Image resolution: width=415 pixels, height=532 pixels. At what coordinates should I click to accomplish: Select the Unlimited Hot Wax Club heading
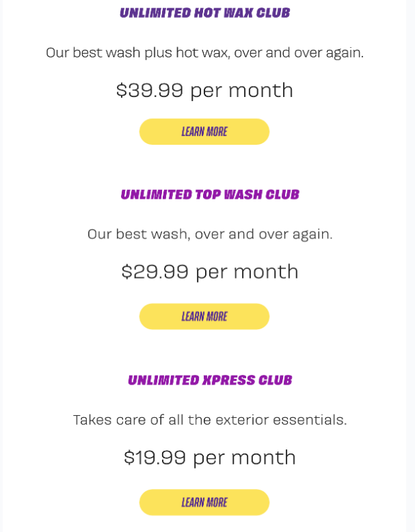(x=204, y=13)
